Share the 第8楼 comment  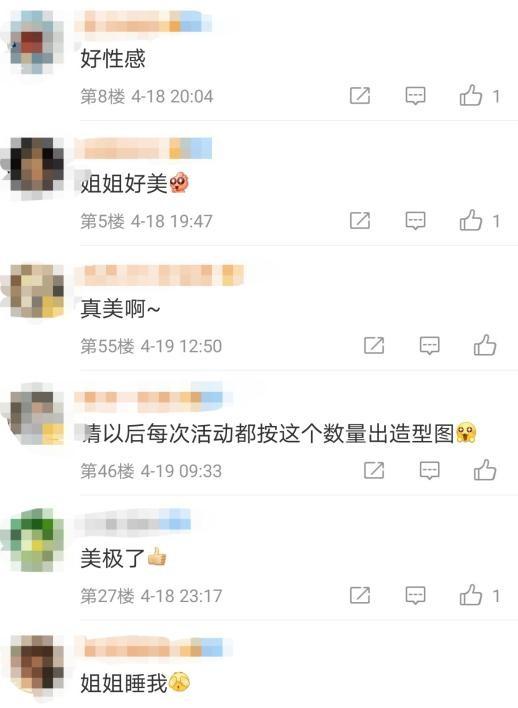(x=360, y=96)
